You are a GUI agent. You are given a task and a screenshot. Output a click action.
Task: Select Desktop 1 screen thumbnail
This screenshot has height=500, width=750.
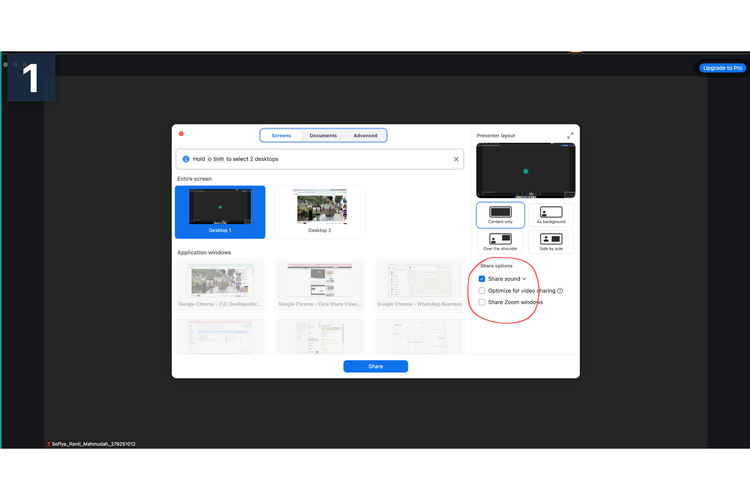[220, 212]
